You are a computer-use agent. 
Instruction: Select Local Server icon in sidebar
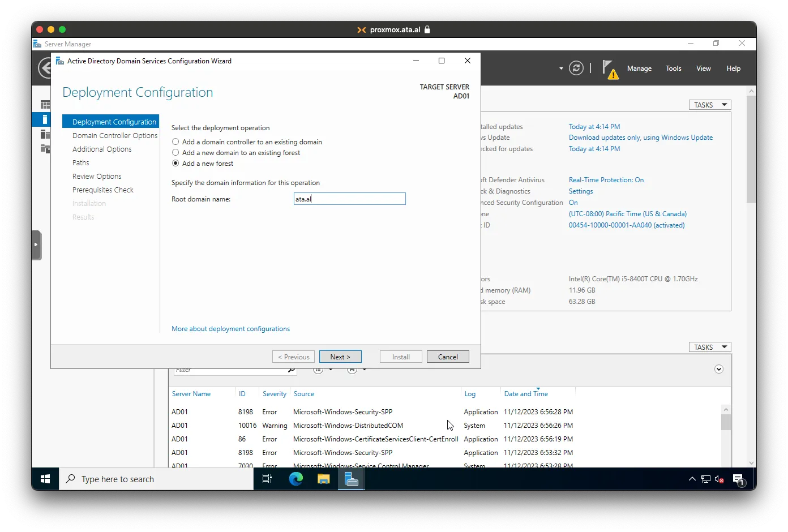click(45, 119)
